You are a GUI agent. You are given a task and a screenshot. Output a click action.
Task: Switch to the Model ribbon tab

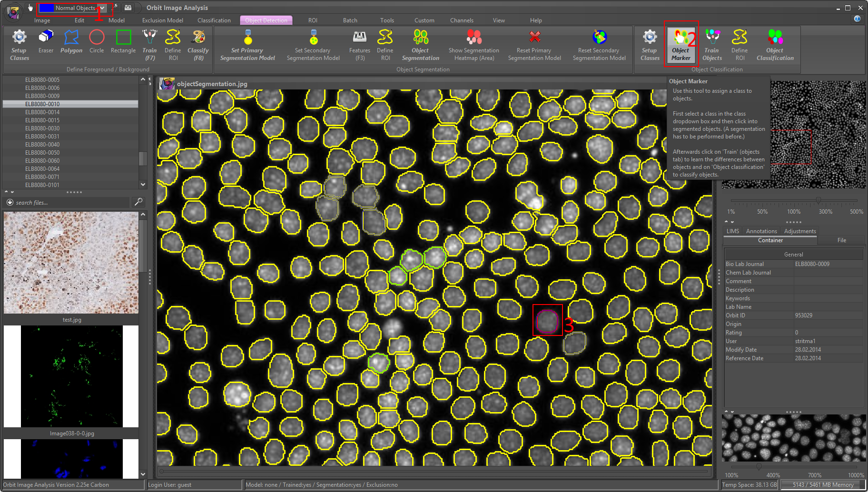[116, 20]
